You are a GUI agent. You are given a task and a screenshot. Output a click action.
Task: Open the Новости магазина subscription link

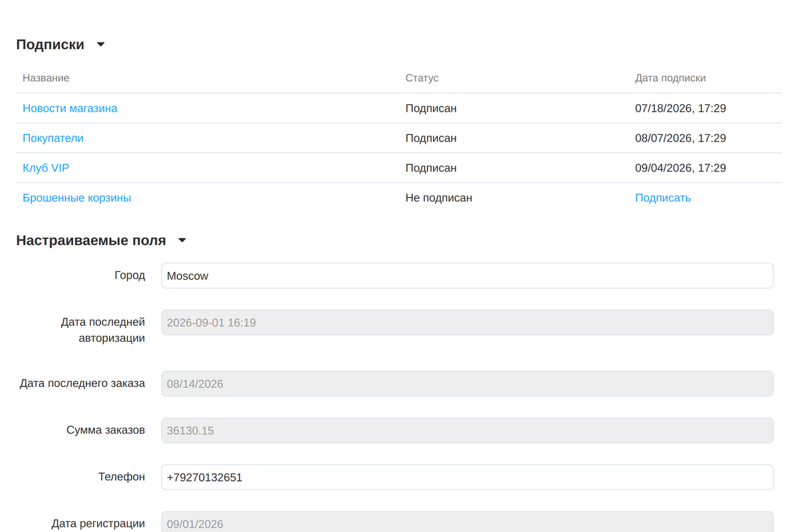coord(70,108)
